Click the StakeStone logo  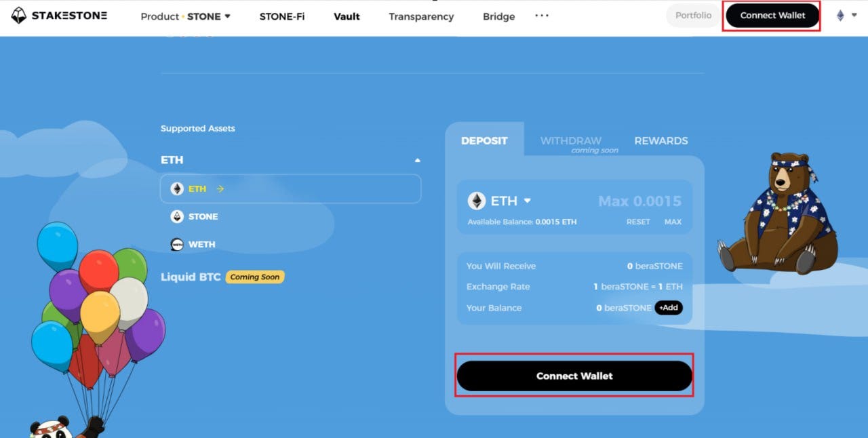[x=59, y=16]
